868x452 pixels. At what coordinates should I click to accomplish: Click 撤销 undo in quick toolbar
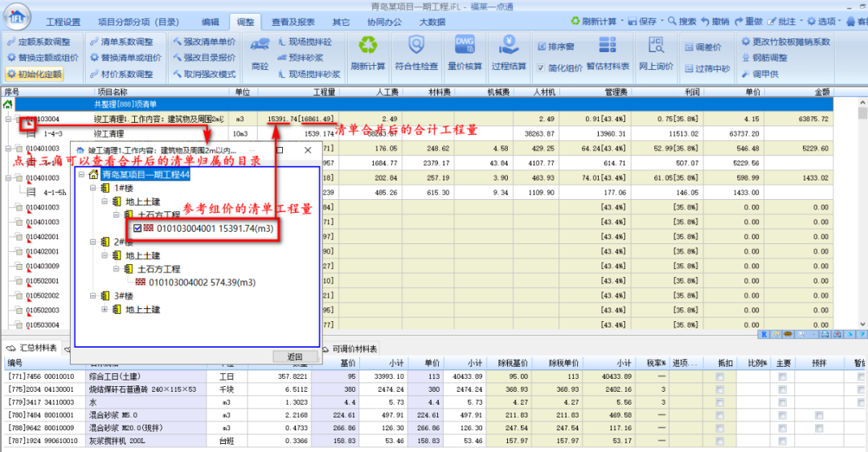[x=714, y=21]
